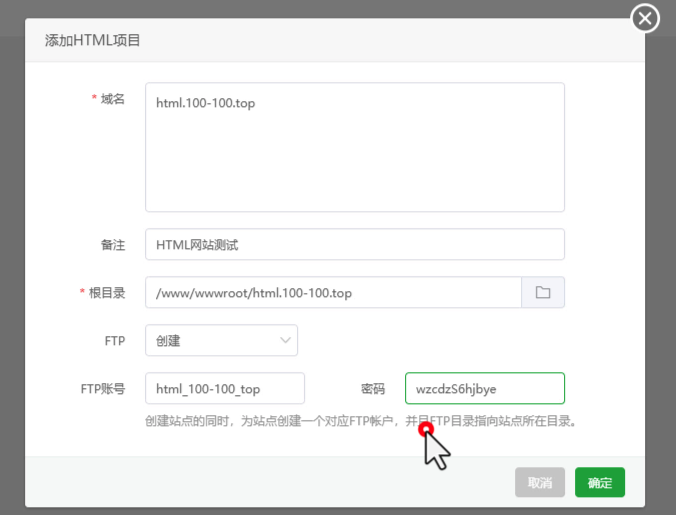Image resolution: width=676 pixels, height=515 pixels.
Task: Click the 备注 label
Action: click(113, 245)
